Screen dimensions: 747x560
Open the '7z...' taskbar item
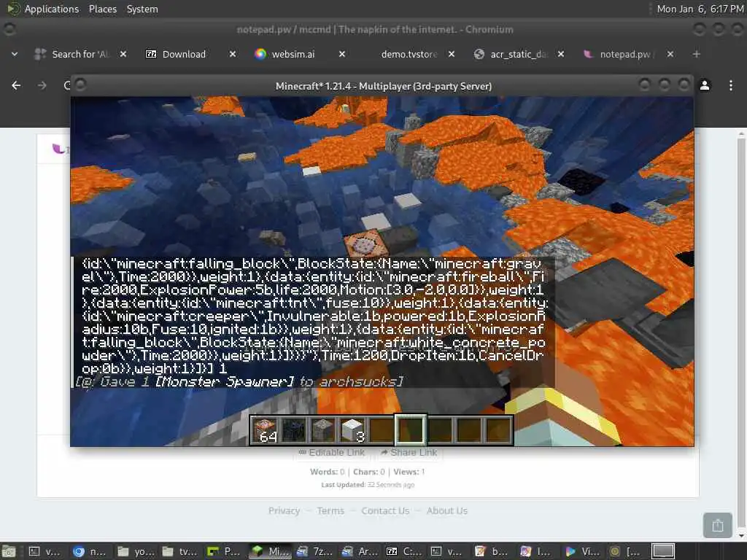coord(314,551)
